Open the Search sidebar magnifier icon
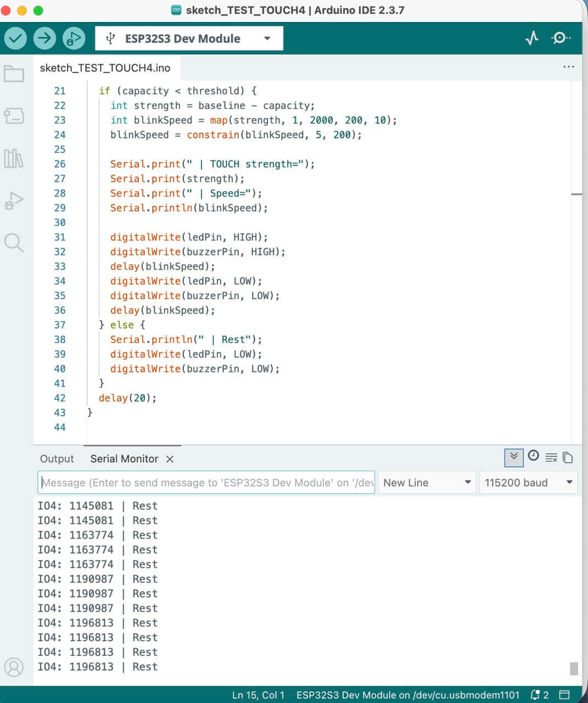 14,242
